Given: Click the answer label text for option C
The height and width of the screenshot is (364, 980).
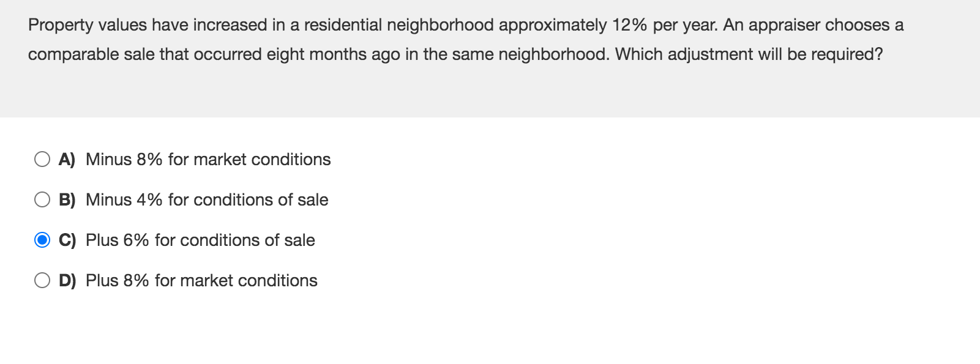Looking at the screenshot, I should pyautogui.click(x=200, y=240).
